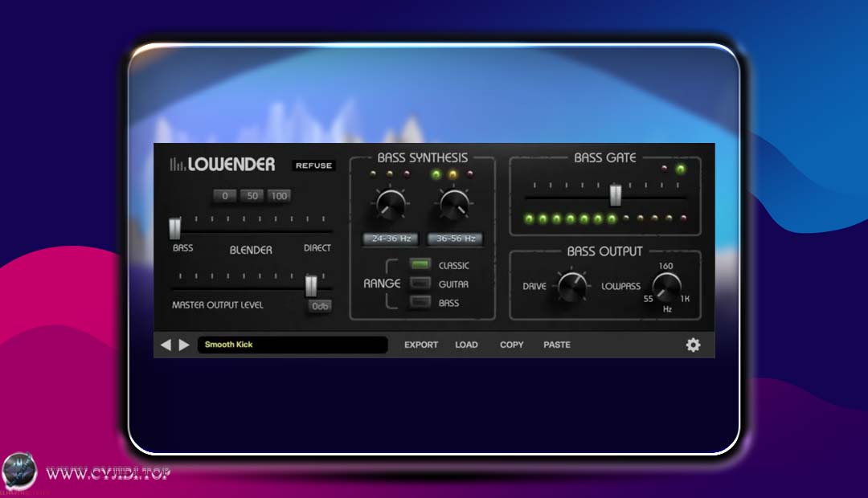The width and height of the screenshot is (868, 498).
Task: Enable the Guitar range mode
Action: tap(420, 284)
